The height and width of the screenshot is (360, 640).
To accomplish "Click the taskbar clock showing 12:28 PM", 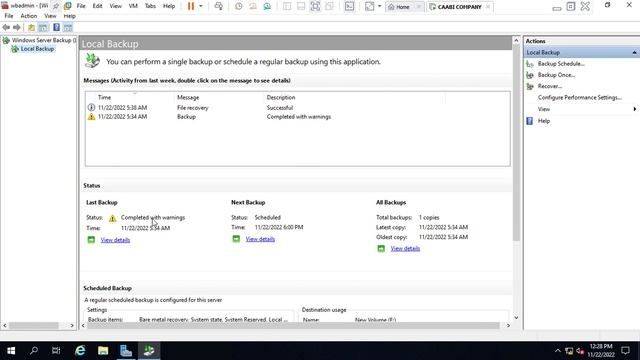I will click(x=601, y=351).
